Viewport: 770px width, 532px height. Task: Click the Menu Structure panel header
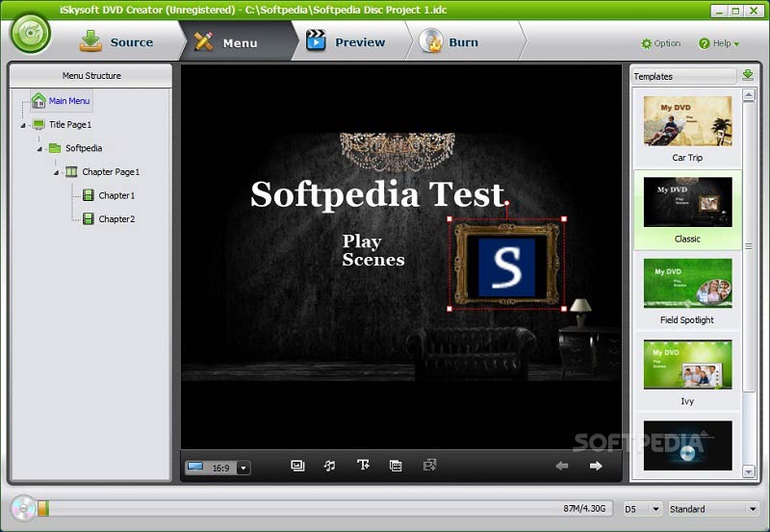[x=91, y=76]
